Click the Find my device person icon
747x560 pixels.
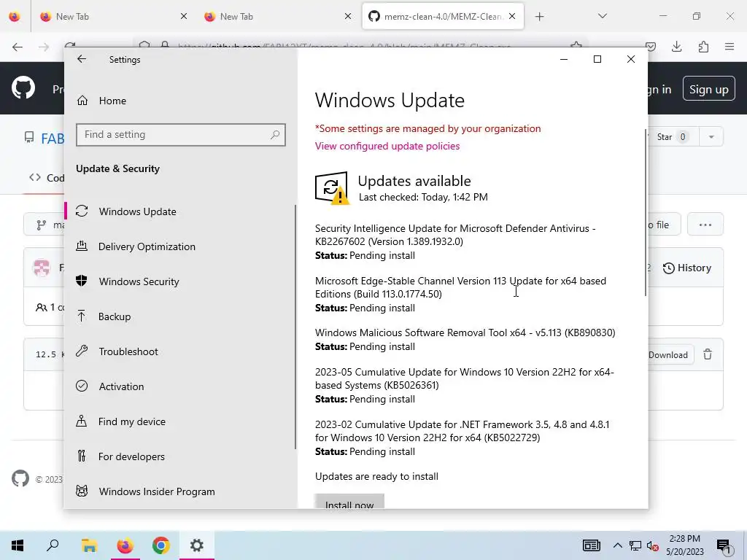tap(82, 421)
